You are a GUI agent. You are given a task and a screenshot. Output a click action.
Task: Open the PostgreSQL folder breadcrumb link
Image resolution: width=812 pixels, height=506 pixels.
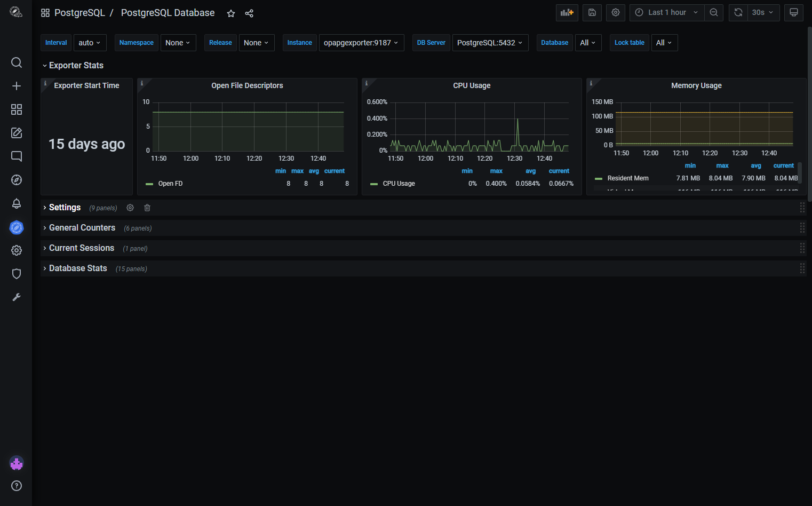click(x=79, y=13)
